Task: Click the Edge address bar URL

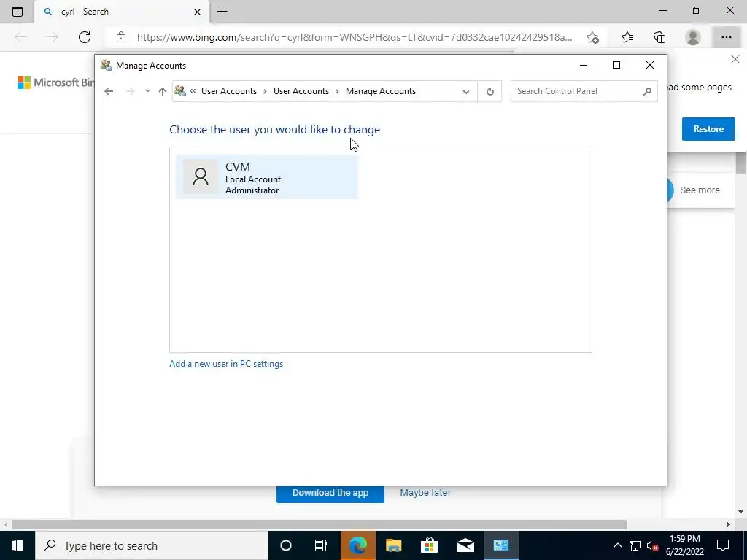Action: click(355, 37)
